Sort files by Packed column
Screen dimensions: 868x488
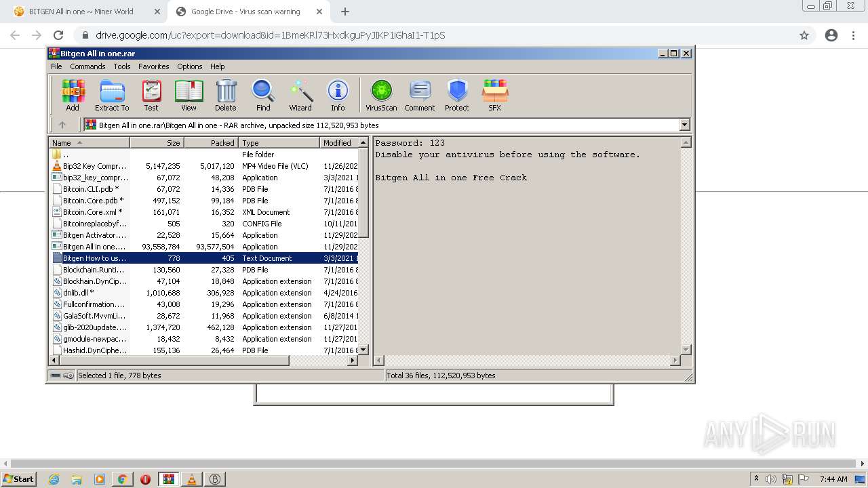pyautogui.click(x=211, y=142)
